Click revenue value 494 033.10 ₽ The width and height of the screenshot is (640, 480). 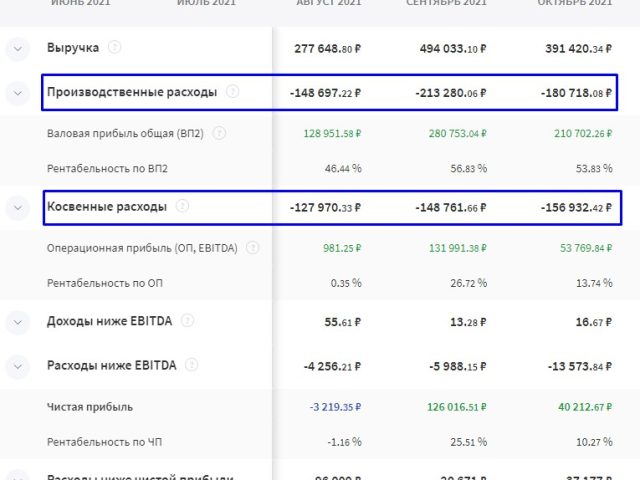[453, 49]
